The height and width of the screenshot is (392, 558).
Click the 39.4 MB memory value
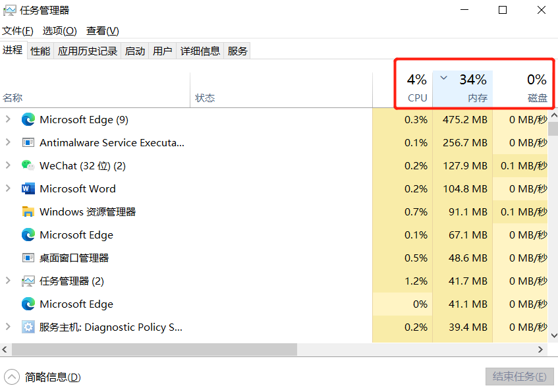coord(468,327)
